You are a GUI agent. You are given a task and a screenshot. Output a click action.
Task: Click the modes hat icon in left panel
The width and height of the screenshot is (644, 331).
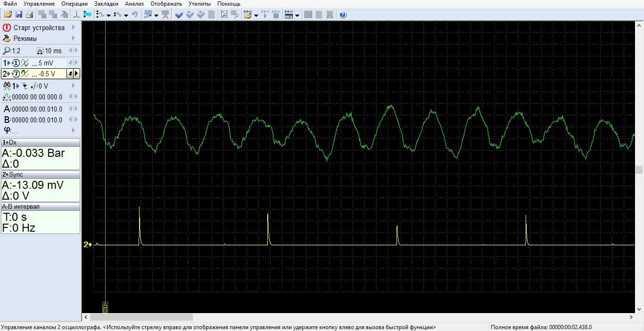pyautogui.click(x=7, y=39)
